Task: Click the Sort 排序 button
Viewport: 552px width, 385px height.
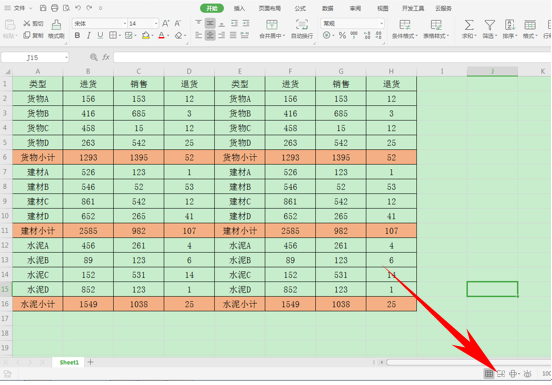Action: tap(510, 29)
